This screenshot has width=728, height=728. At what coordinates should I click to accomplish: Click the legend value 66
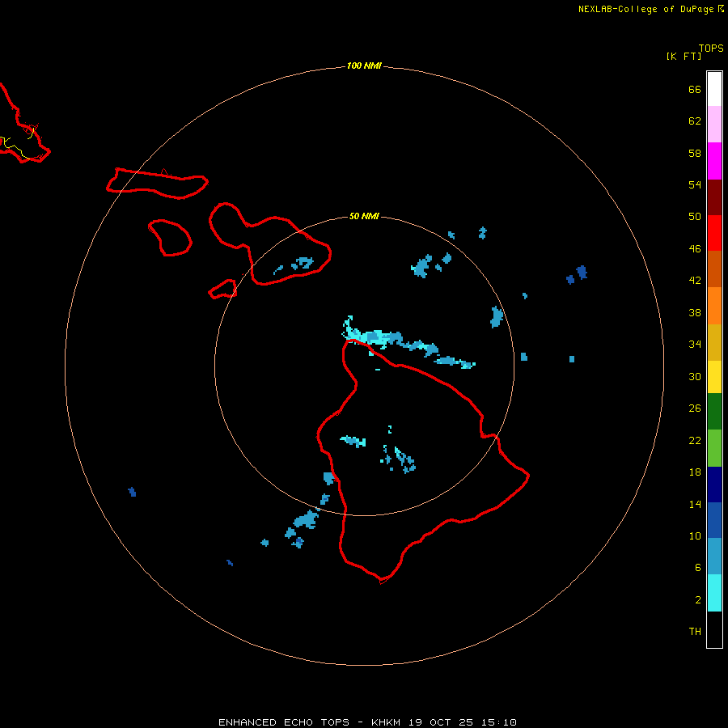point(695,89)
